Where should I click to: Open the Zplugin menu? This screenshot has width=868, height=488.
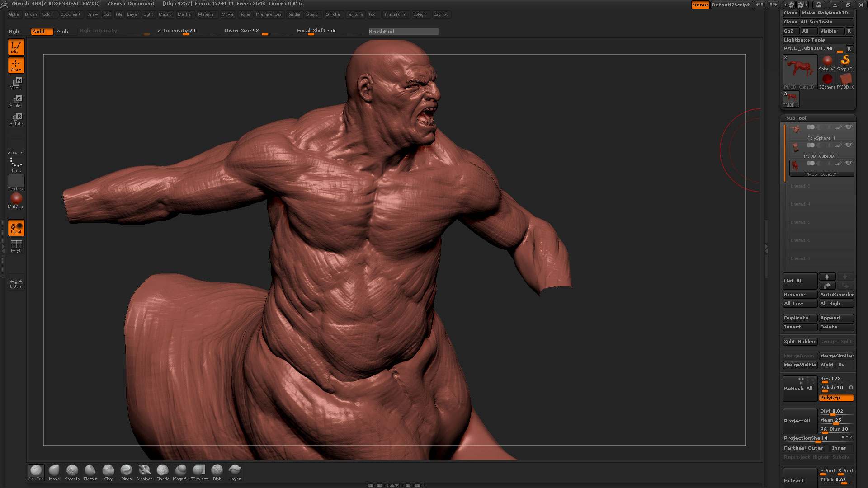tap(420, 14)
